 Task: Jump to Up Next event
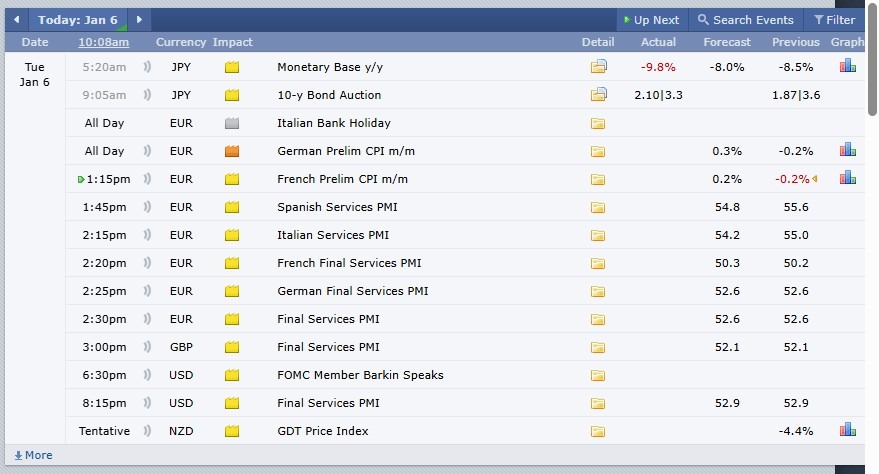pos(650,20)
